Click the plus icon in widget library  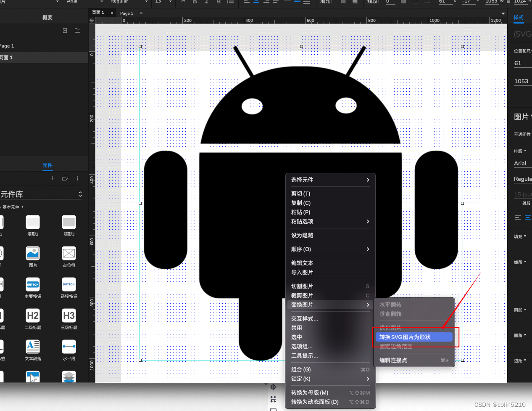point(52,178)
